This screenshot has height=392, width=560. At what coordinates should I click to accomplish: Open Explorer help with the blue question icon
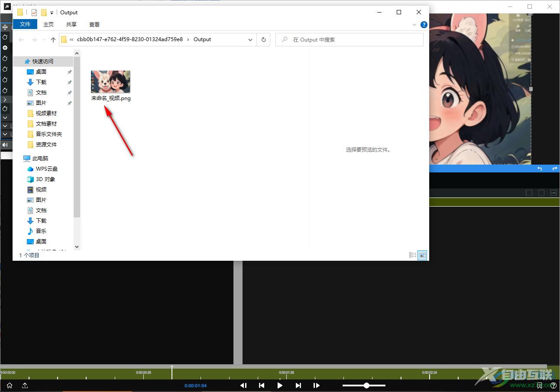coord(424,25)
